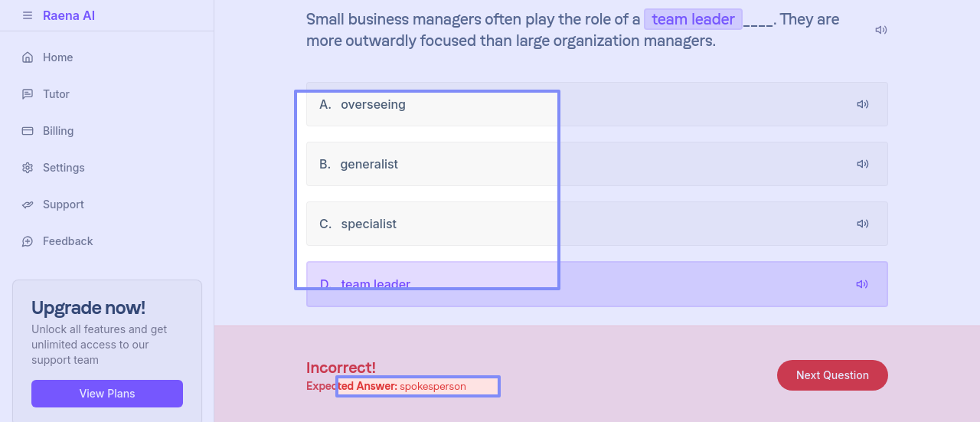Open the Tutor menu item
Image resolution: width=980 pixels, height=422 pixels.
click(x=56, y=94)
